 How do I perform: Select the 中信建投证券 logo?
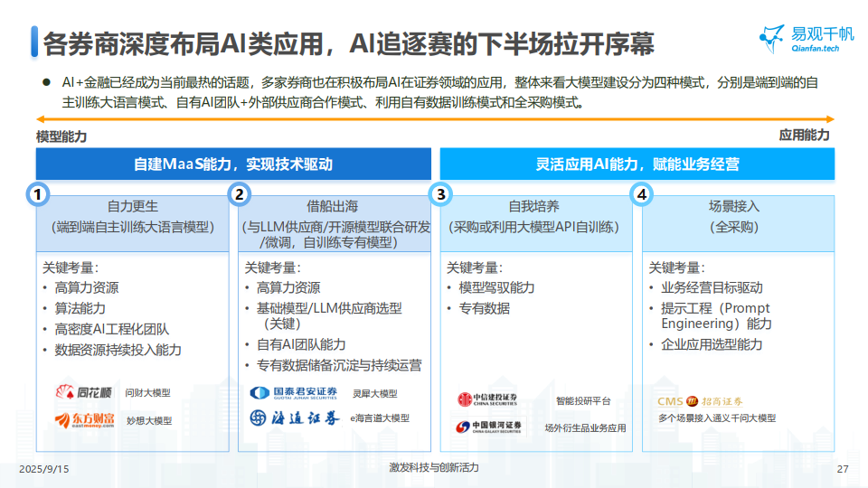[487, 399]
